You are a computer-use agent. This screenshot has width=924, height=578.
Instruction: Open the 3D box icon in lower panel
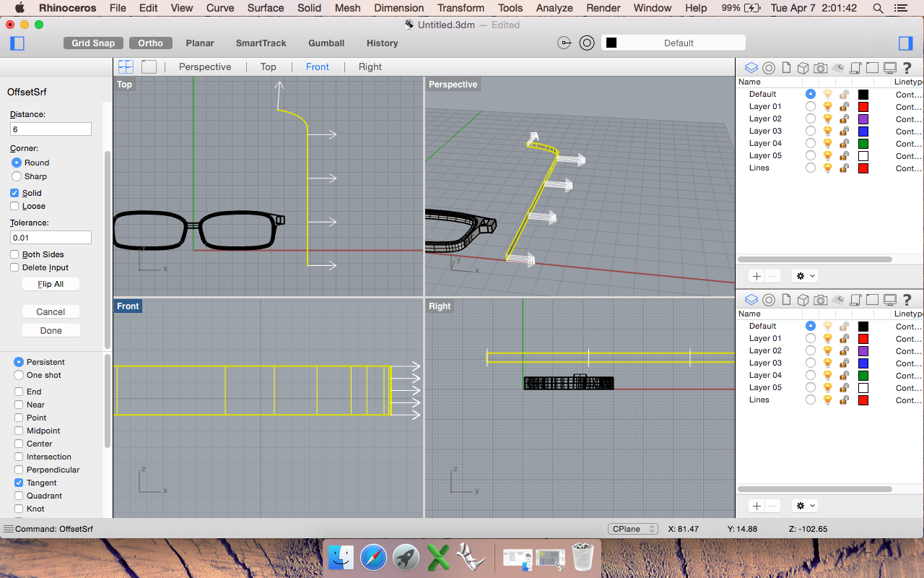803,300
